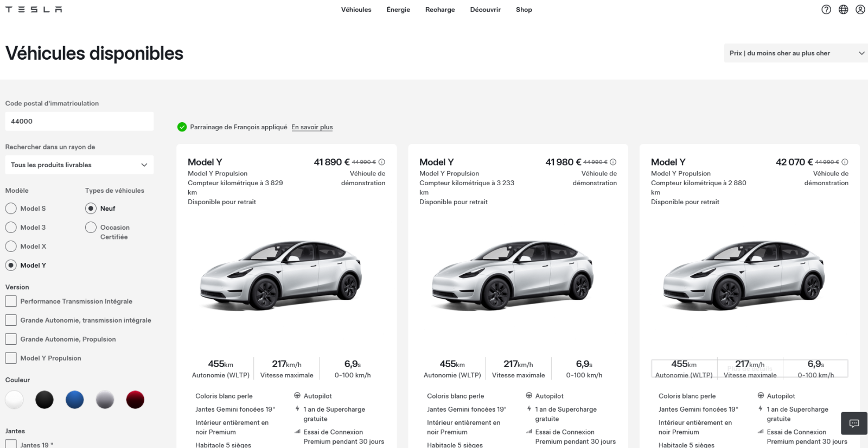Select the Model X radio button
This screenshot has height=448, width=868.
(x=11, y=247)
